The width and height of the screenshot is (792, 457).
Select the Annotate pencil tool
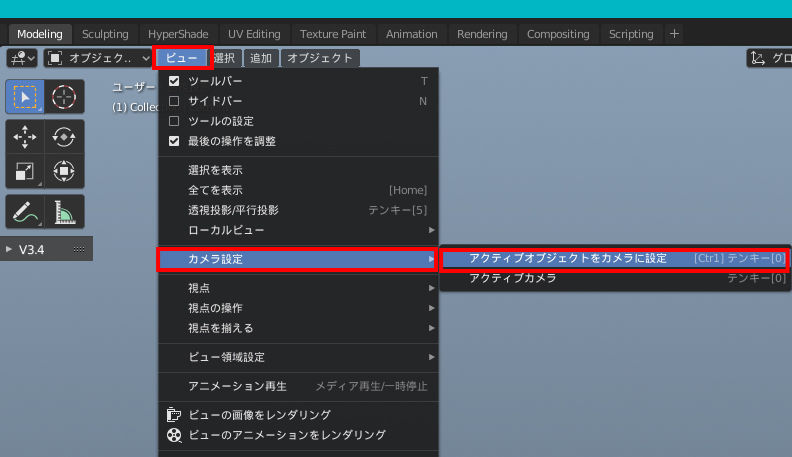coord(25,212)
